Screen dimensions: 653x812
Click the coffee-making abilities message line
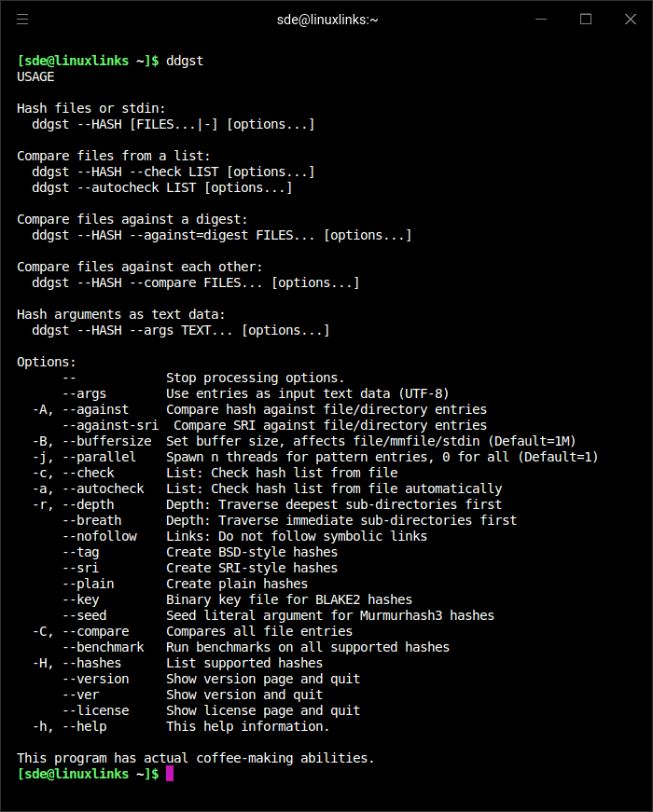(195, 758)
